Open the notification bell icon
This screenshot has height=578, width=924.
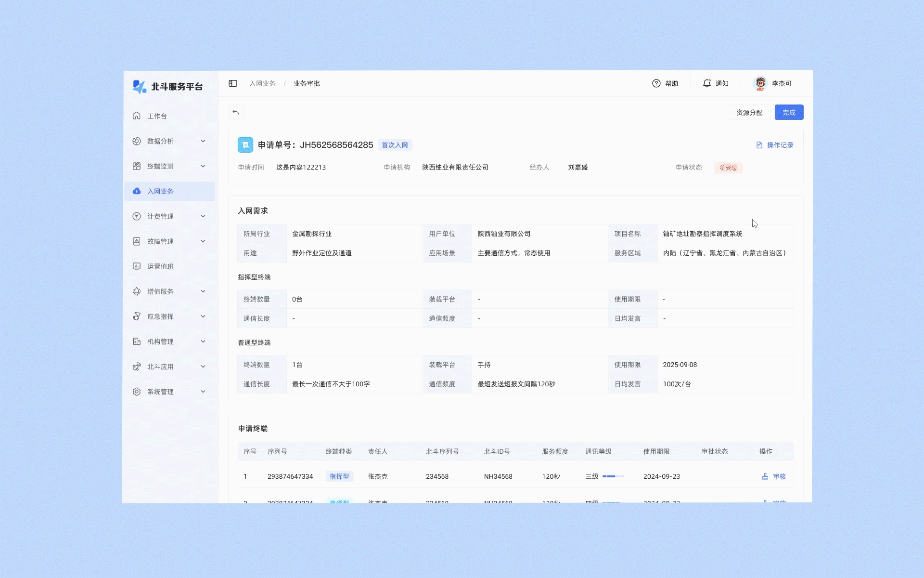(x=706, y=83)
